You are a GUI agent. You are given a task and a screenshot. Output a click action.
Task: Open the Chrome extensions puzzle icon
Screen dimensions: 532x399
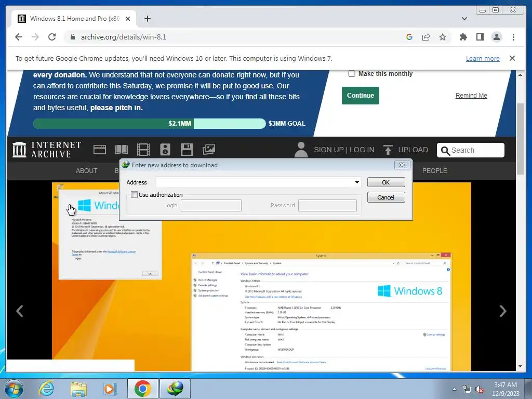pyautogui.click(x=463, y=37)
